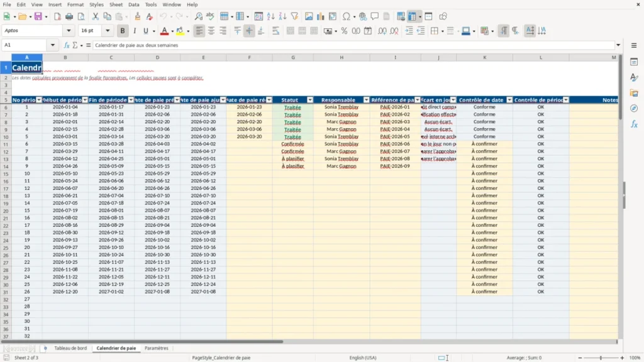The image size is (644, 362).
Task: Apply the font color swatch
Action: coord(164,31)
